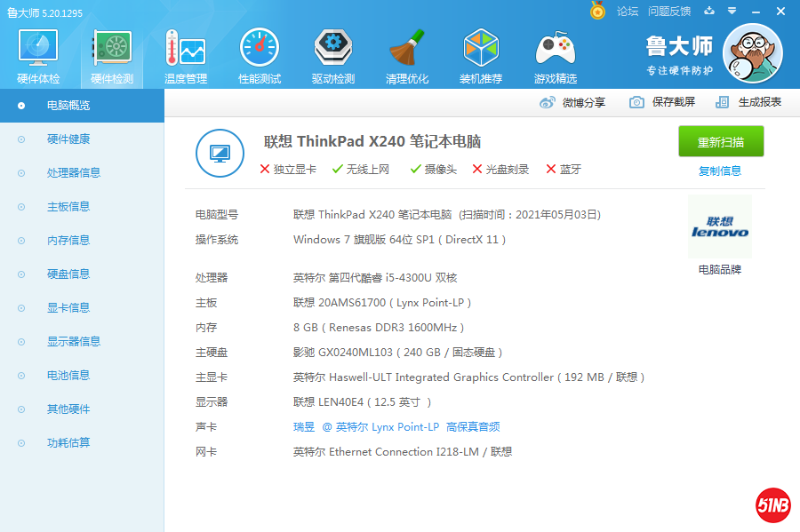Open 电池信息 sidebar entry
The height and width of the screenshot is (532, 800).
[68, 376]
